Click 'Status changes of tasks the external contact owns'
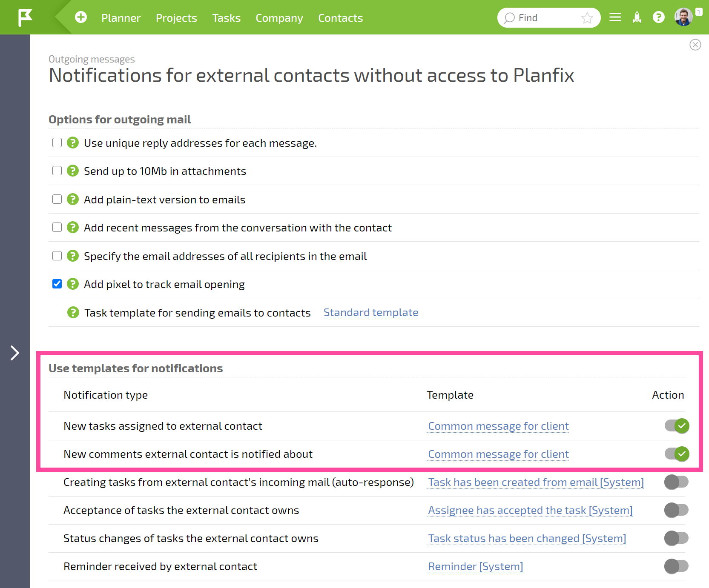709x588 pixels. click(191, 538)
